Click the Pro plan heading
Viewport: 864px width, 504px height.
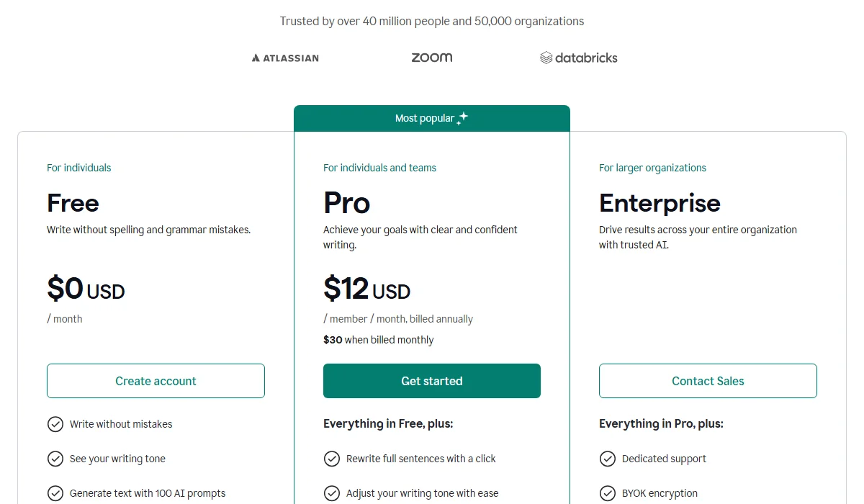[346, 203]
